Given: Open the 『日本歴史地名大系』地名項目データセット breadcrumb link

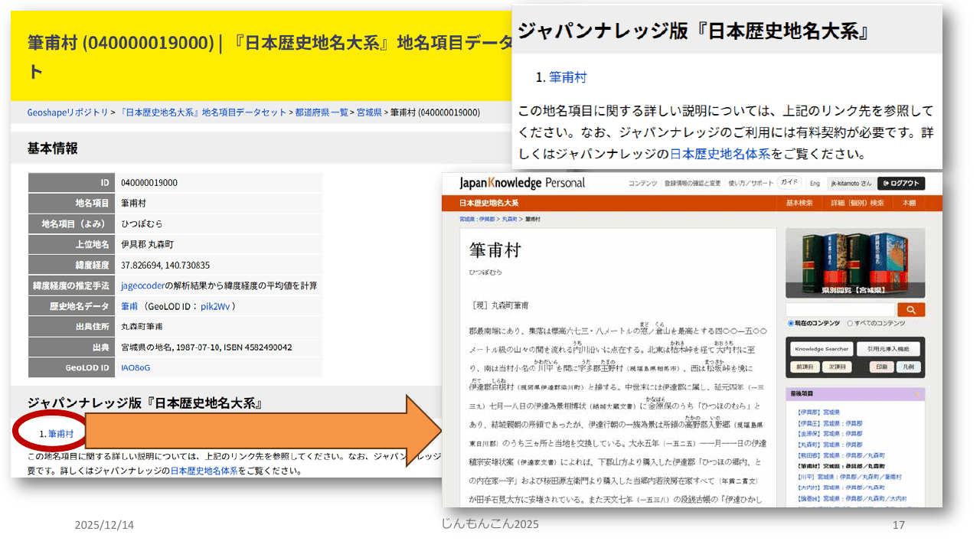Looking at the screenshot, I should pos(203,112).
